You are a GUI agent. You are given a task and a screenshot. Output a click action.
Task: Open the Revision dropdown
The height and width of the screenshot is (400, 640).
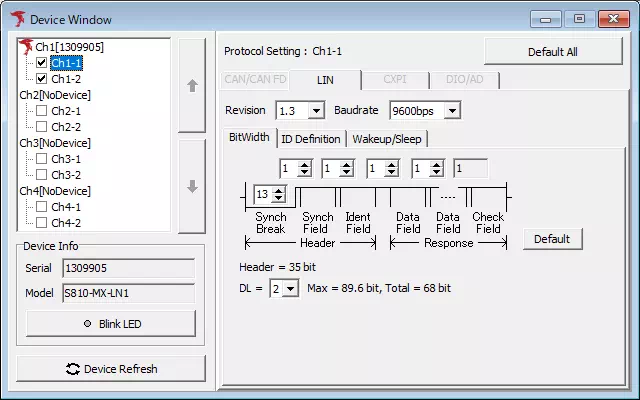pos(316,110)
